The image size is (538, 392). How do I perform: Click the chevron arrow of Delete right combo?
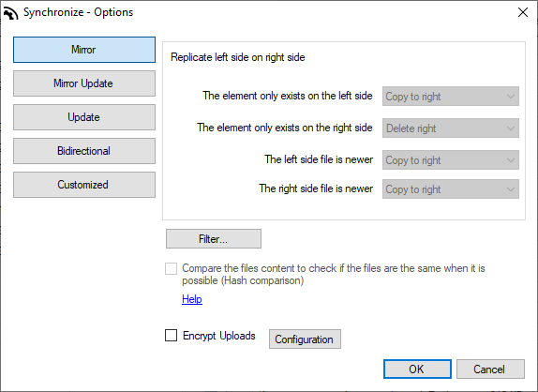coord(511,128)
